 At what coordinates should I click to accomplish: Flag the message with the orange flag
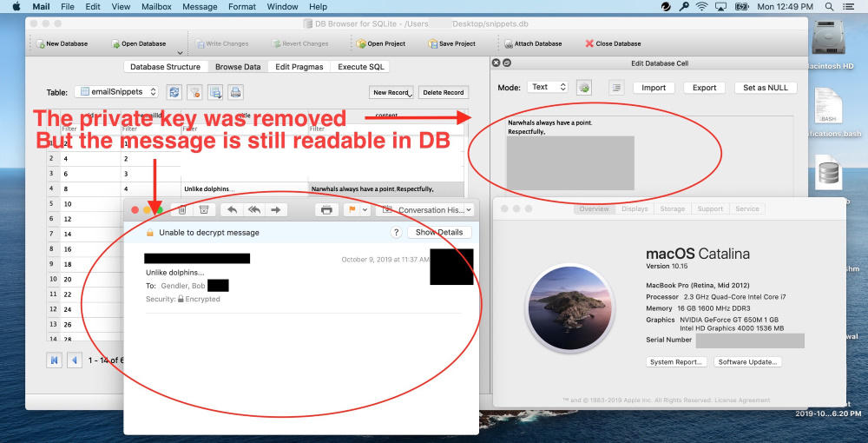click(352, 210)
